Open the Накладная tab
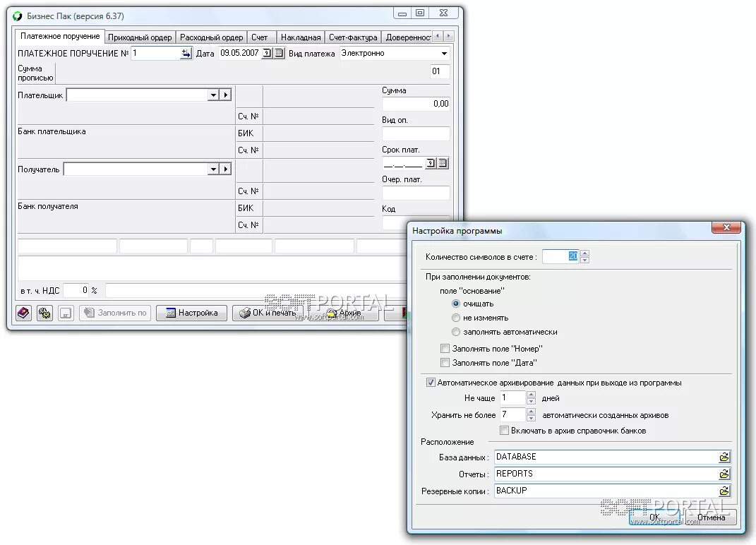The height and width of the screenshot is (545, 756). pyautogui.click(x=301, y=37)
